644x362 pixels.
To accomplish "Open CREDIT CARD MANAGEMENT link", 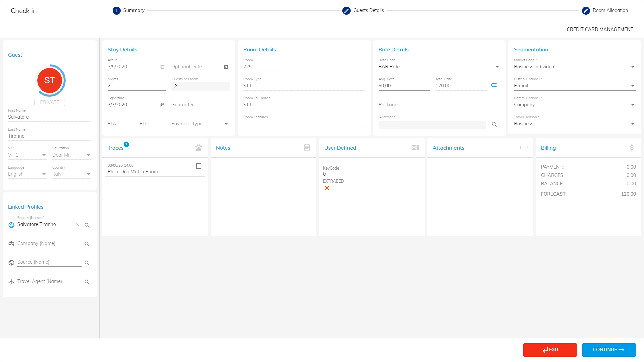I will tap(600, 29).
